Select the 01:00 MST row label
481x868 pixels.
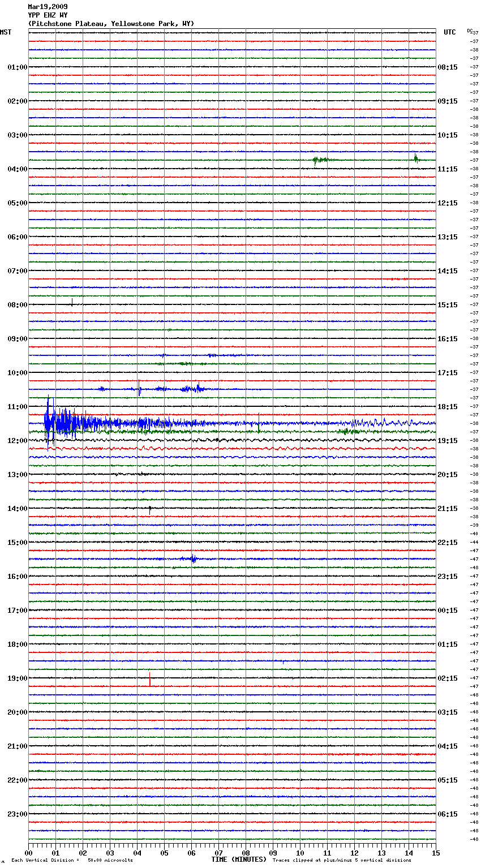17,67
